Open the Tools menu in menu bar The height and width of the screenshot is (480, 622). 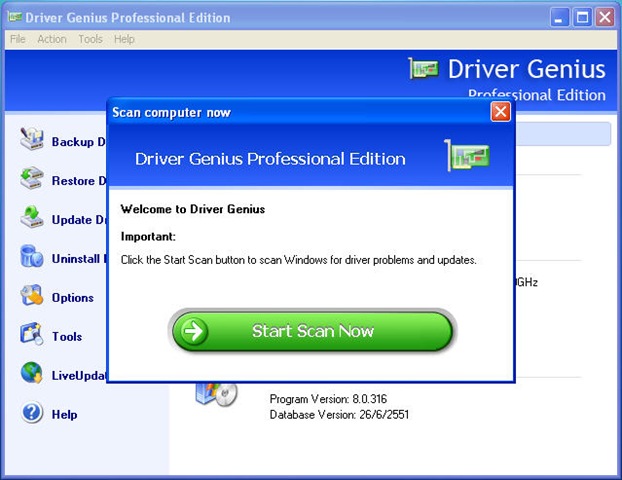(x=90, y=39)
